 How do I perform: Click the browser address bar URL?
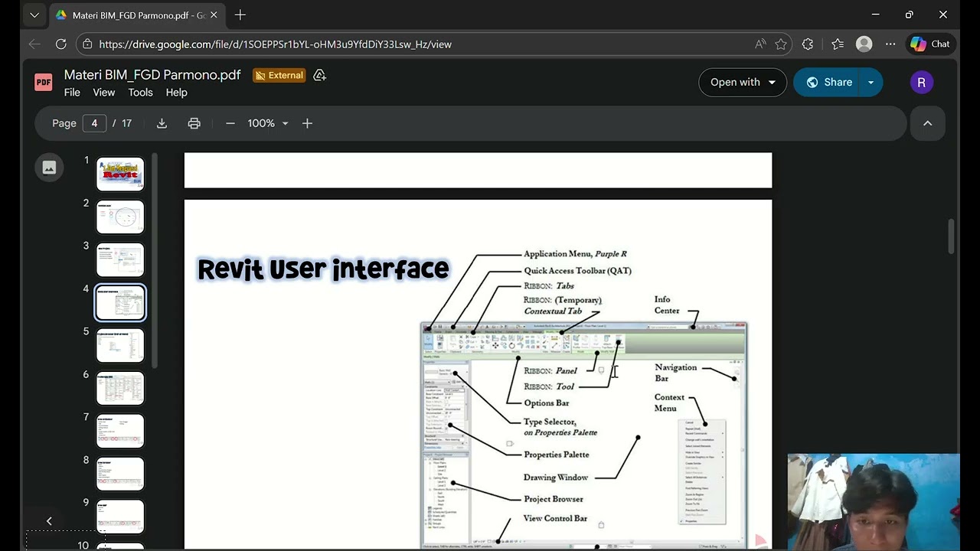(x=276, y=44)
